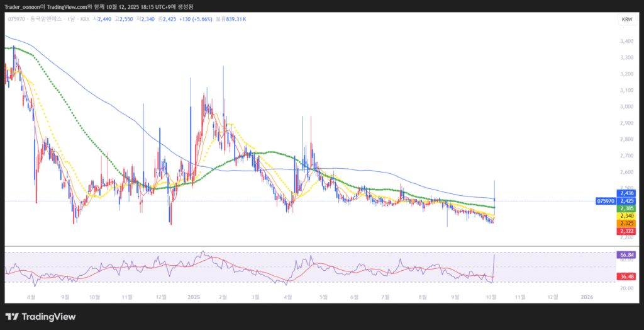Screen dimensions: 644x330
Task: Click the 075970 symbol tag on price line
Action: (602, 201)
